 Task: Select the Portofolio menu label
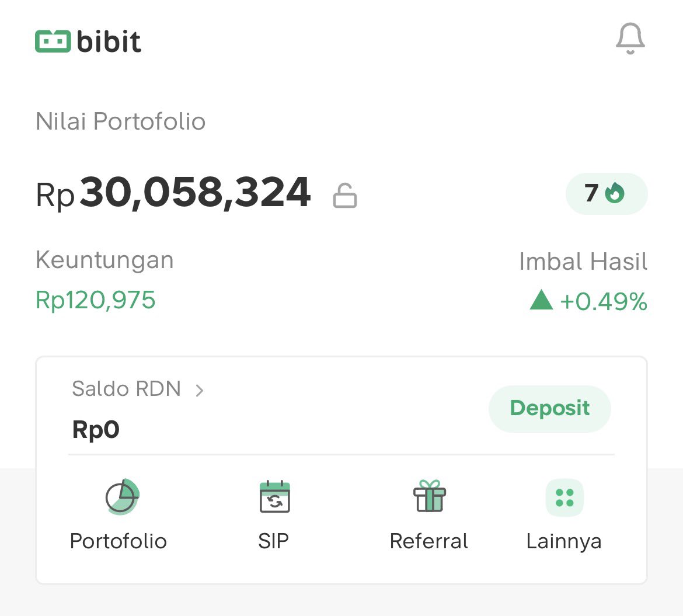click(119, 541)
